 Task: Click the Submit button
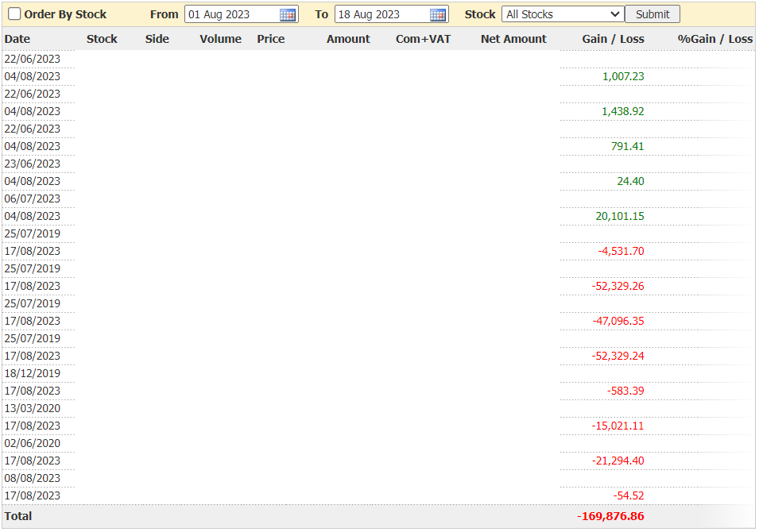pos(652,14)
